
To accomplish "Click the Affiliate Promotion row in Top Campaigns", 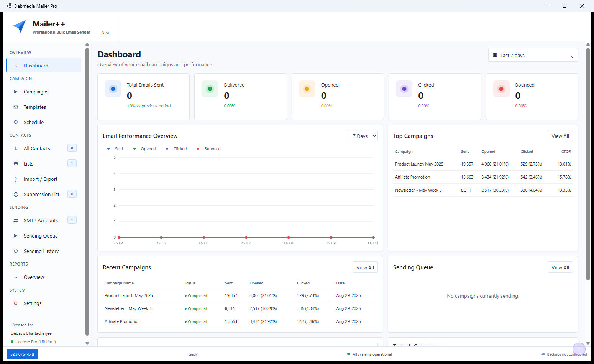I will pyautogui.click(x=483, y=177).
